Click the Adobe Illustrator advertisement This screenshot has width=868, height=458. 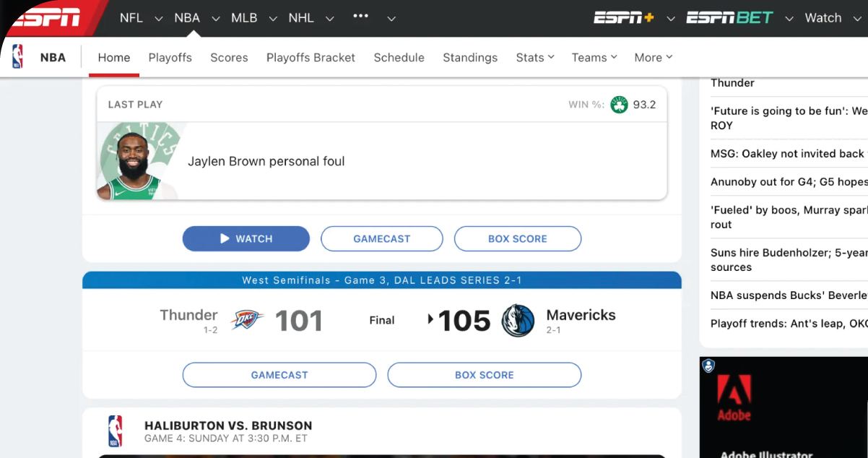[x=784, y=408]
